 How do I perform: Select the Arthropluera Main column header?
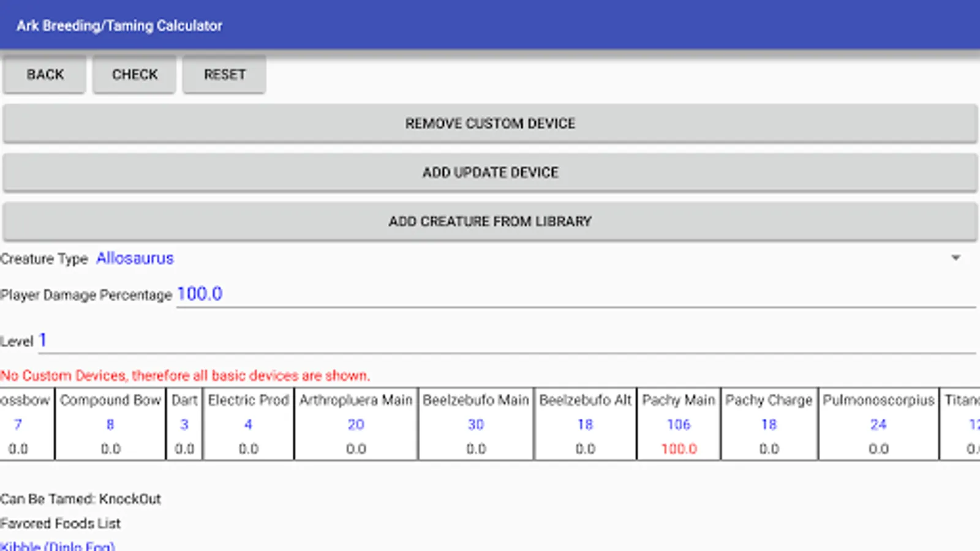[356, 400]
